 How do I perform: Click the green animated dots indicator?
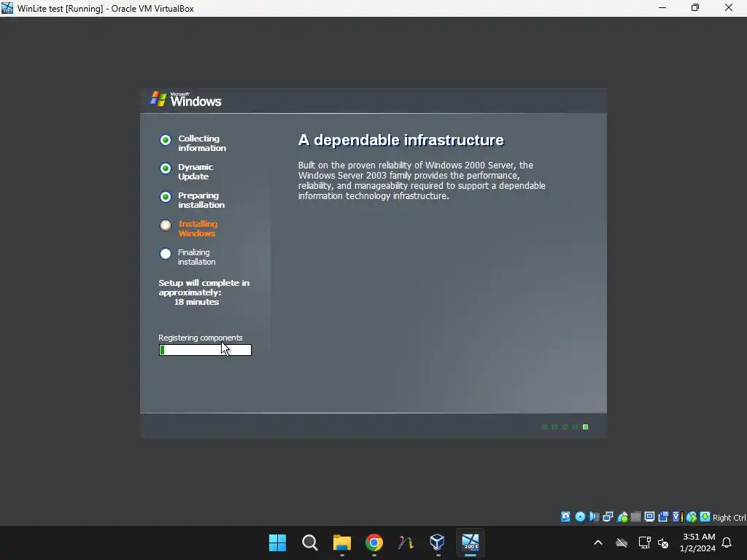565,427
